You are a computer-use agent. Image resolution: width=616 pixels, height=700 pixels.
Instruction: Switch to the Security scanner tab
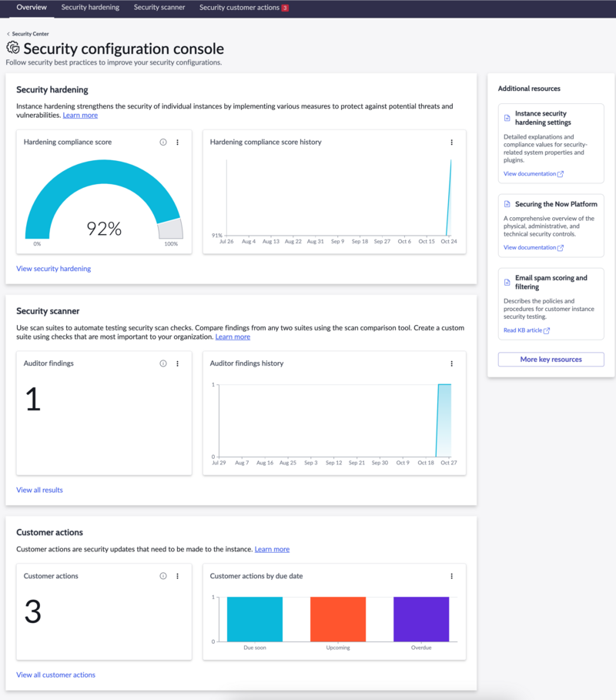pos(159,8)
